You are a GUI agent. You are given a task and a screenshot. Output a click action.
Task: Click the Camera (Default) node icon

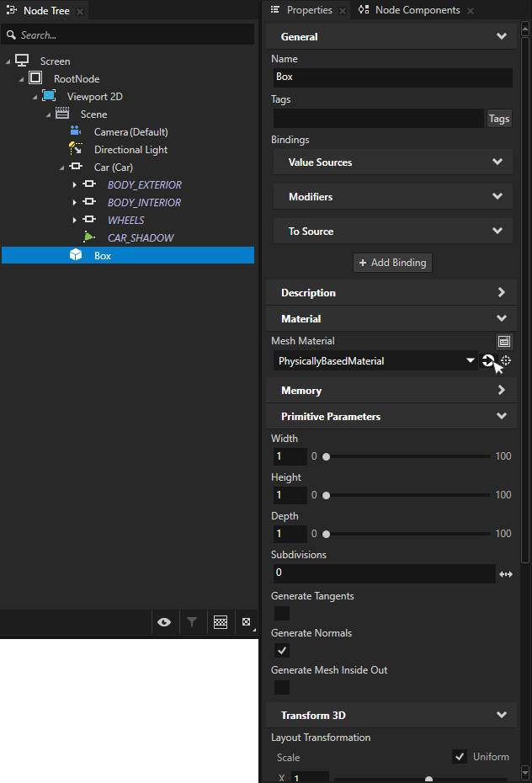tap(76, 131)
